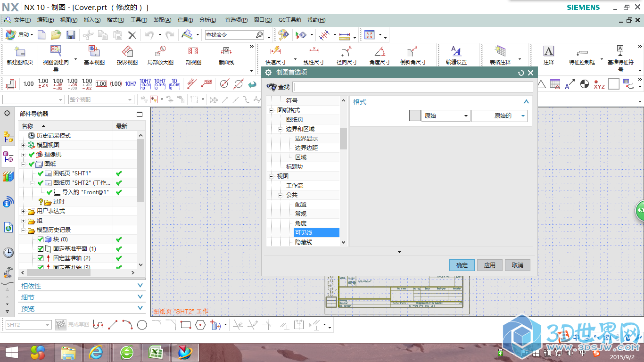Screen dimensions: 644x362
Task: Open the 编辑设置 tool
Action: click(456, 56)
